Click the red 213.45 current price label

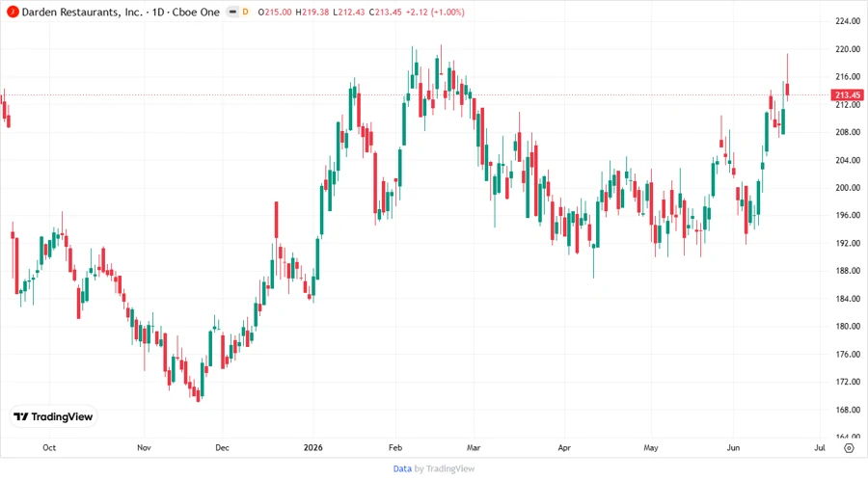click(x=848, y=95)
